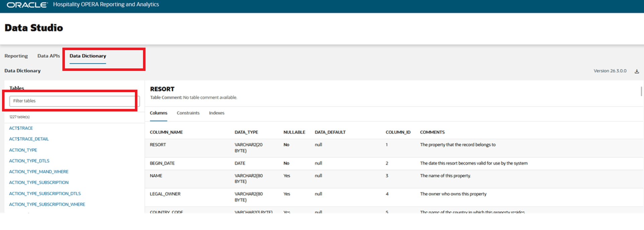Viewport: 644px width, 230px height.
Task: Click the COLUMN_NAME column header
Action: coord(166,132)
